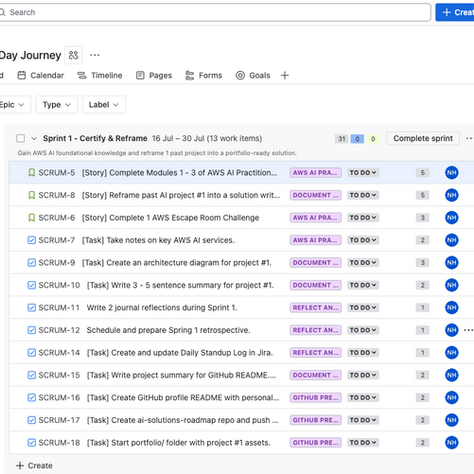Click the green 0 done points badge

click(x=373, y=139)
